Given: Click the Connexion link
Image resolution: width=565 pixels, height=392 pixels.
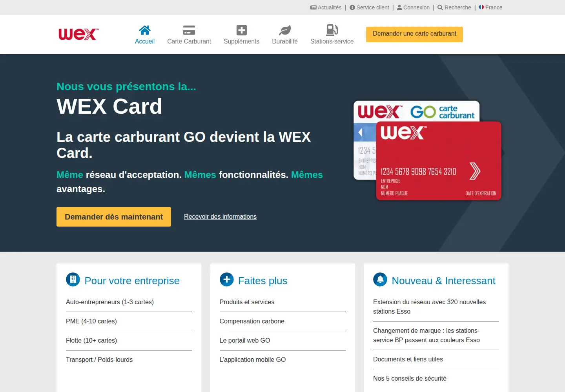Looking at the screenshot, I should click(x=413, y=7).
